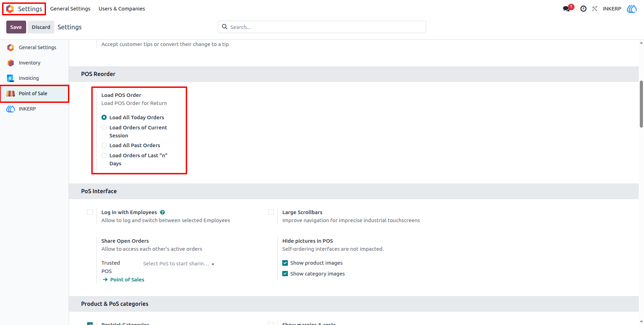The height and width of the screenshot is (325, 644).
Task: Open the activities clock icon
Action: 583,9
